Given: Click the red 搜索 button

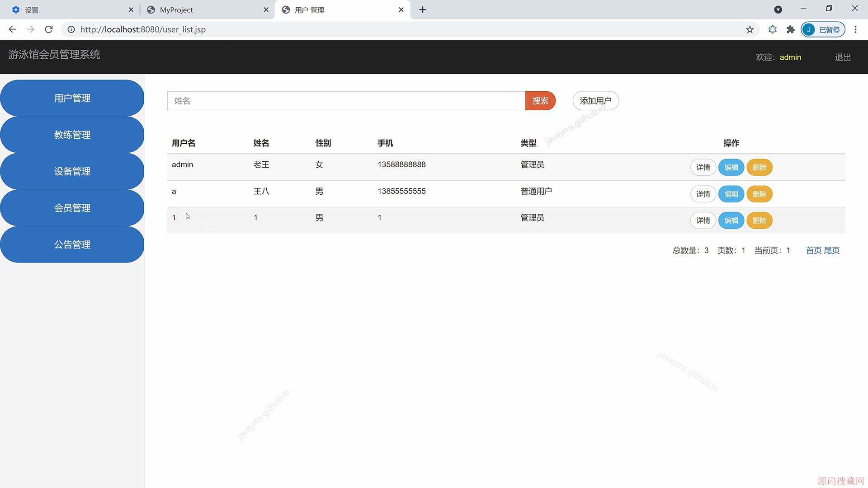Looking at the screenshot, I should click(x=540, y=101).
